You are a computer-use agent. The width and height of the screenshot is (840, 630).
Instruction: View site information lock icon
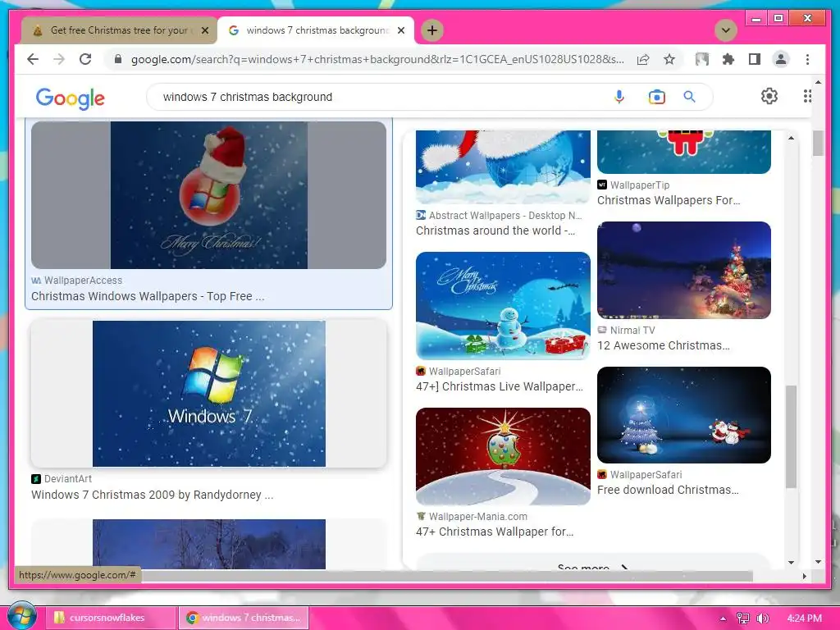pos(118,59)
